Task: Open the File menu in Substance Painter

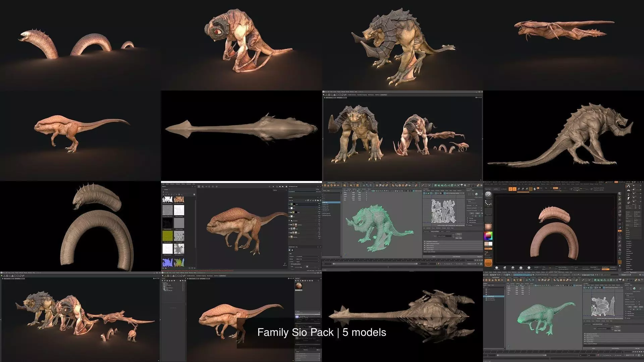Action: (163, 184)
